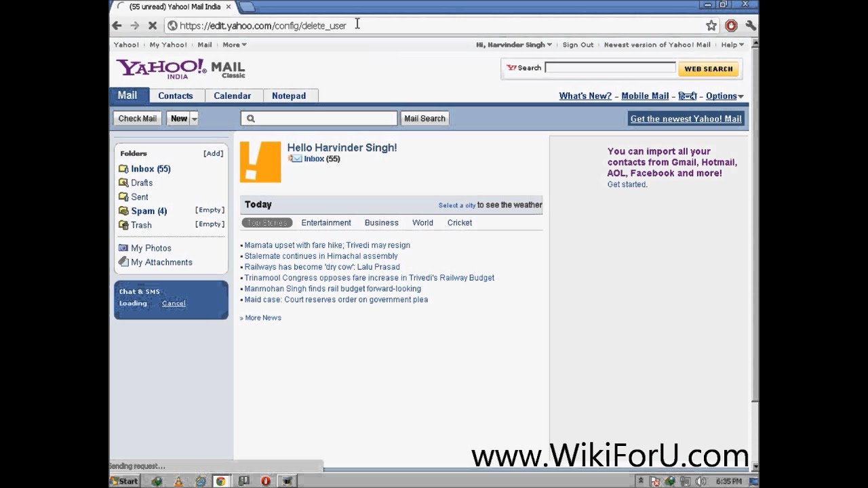The width and height of the screenshot is (868, 488).
Task: Go back with the browser back arrow
Action: coord(117,26)
